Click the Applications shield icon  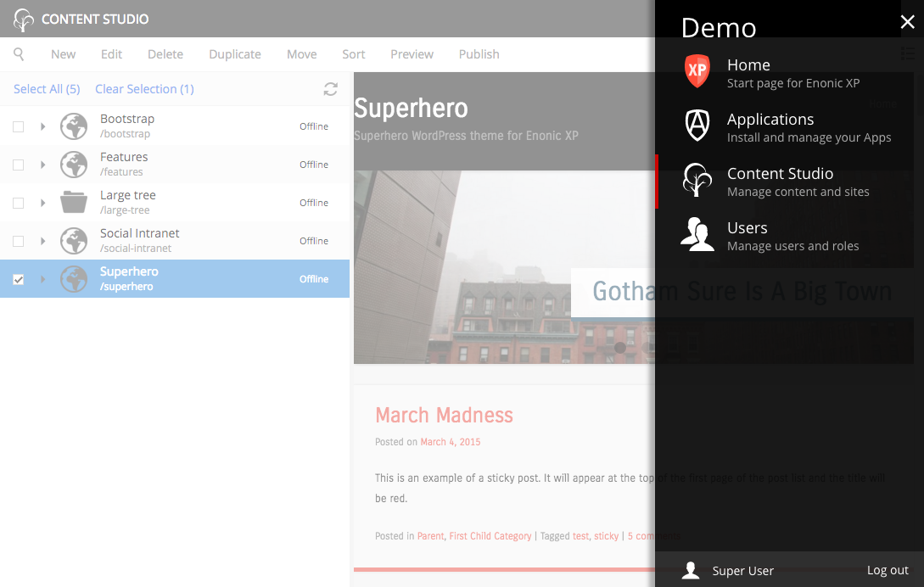[x=697, y=125]
